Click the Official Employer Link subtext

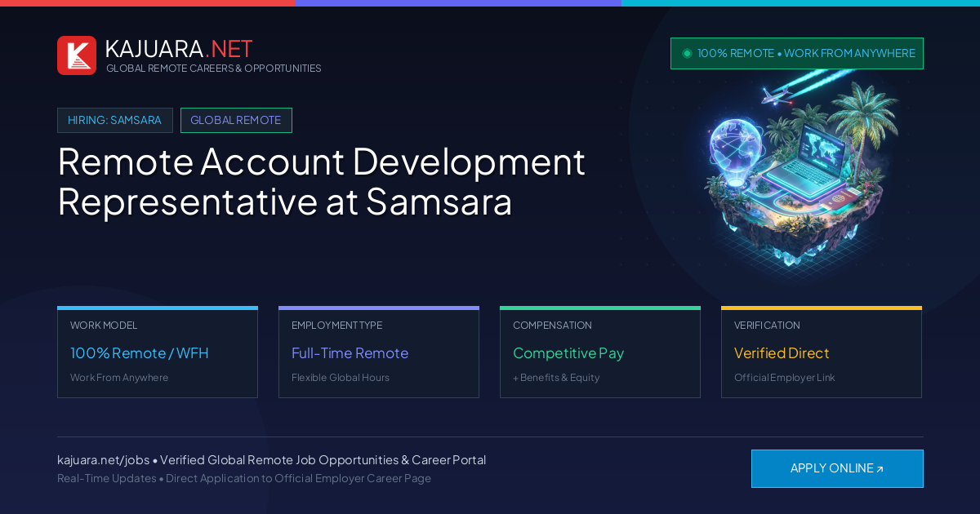click(x=785, y=378)
